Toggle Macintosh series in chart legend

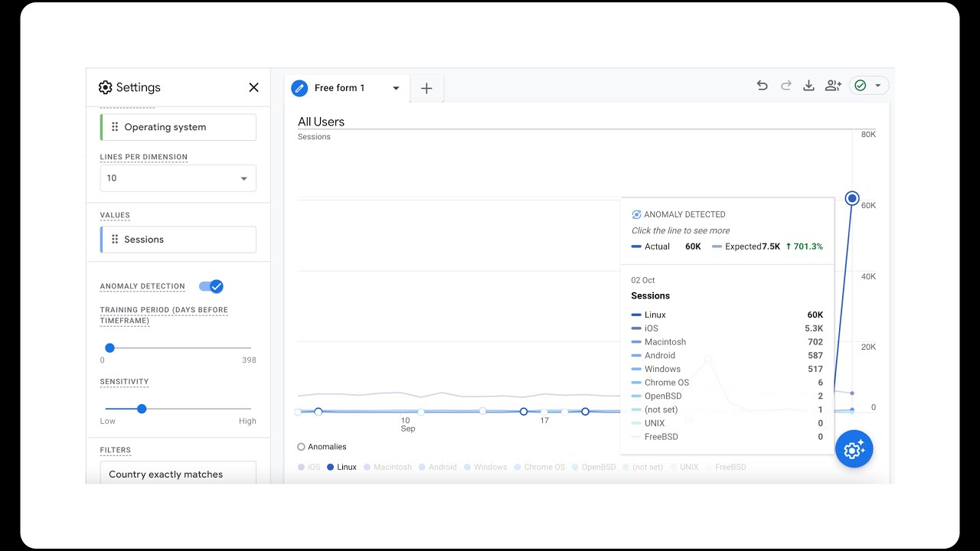[387, 467]
